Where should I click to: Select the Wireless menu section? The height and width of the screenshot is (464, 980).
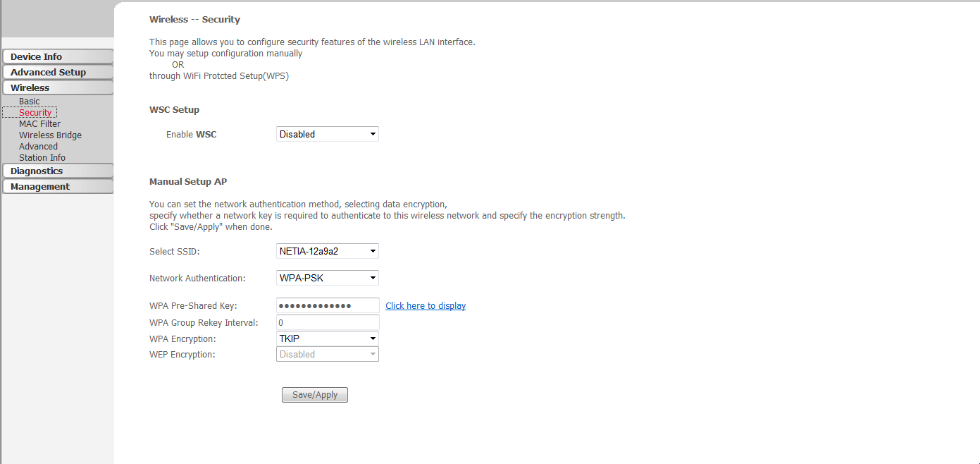coord(57,87)
